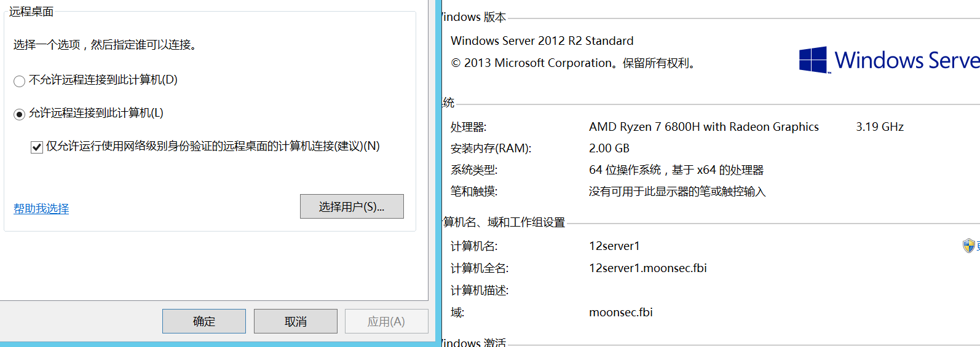Viewport: 980px width, 347px height.
Task: Click the domain value moonsec.fbi
Action: (x=621, y=312)
